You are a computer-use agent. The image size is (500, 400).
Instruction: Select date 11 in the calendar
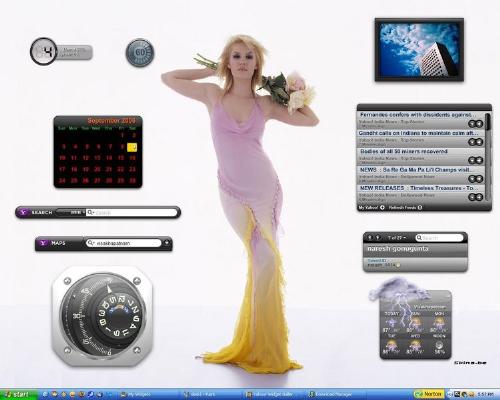coord(74,158)
